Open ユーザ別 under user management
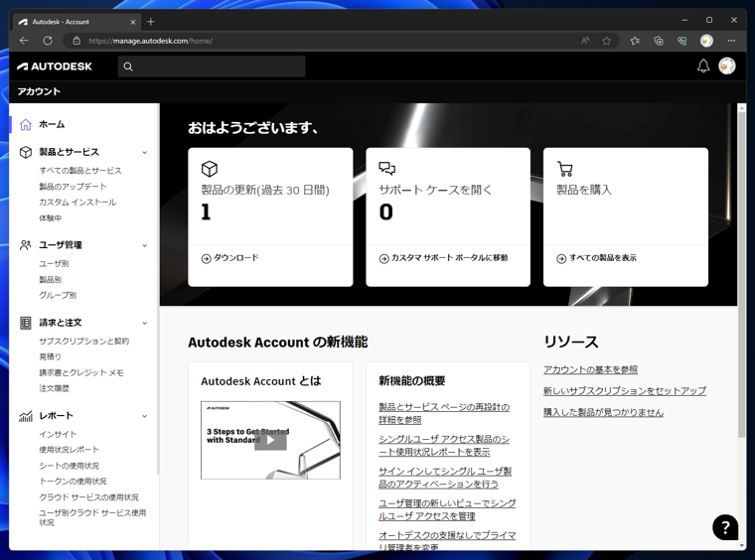 (54, 264)
